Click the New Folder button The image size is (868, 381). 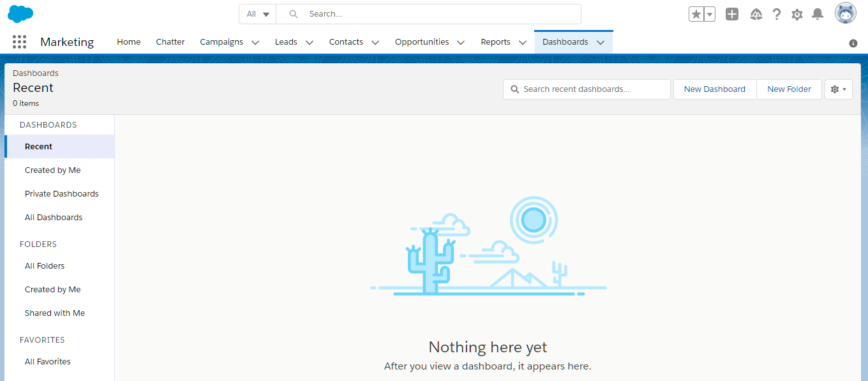pyautogui.click(x=789, y=89)
